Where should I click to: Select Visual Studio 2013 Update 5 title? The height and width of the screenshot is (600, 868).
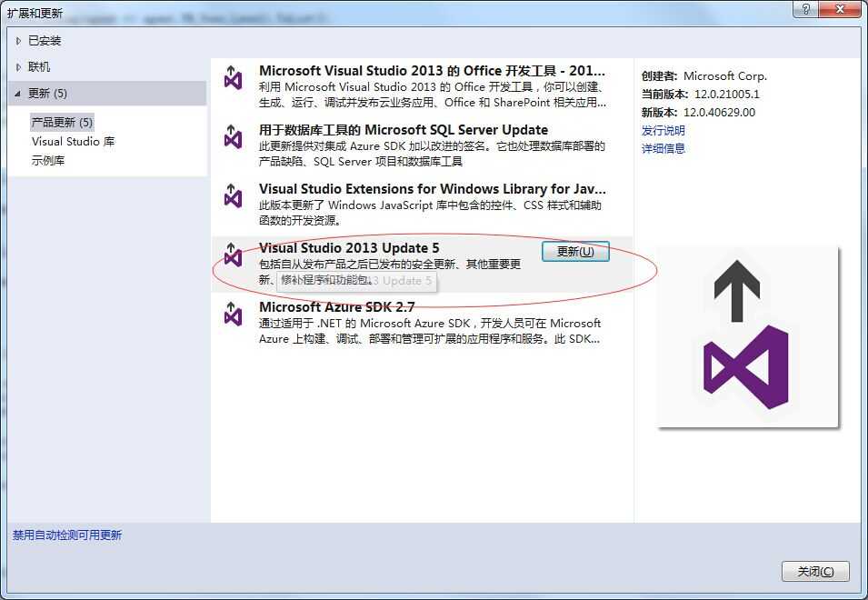point(349,248)
